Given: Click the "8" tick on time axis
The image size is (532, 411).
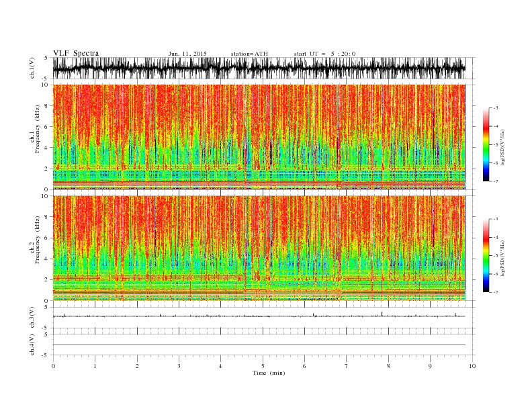Looking at the screenshot, I should pos(388,366).
